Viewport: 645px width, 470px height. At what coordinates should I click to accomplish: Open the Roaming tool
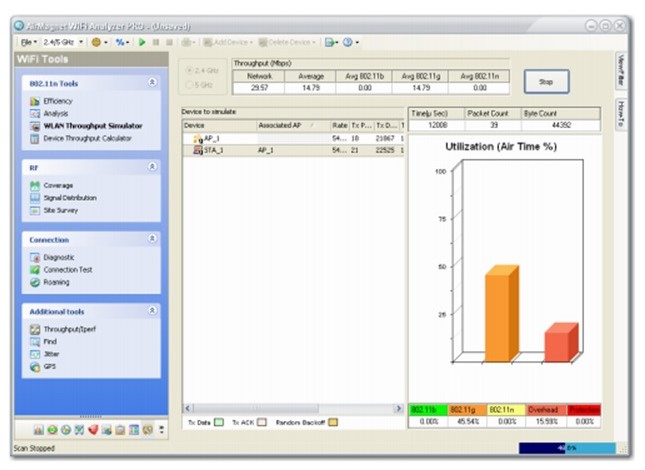pos(57,283)
